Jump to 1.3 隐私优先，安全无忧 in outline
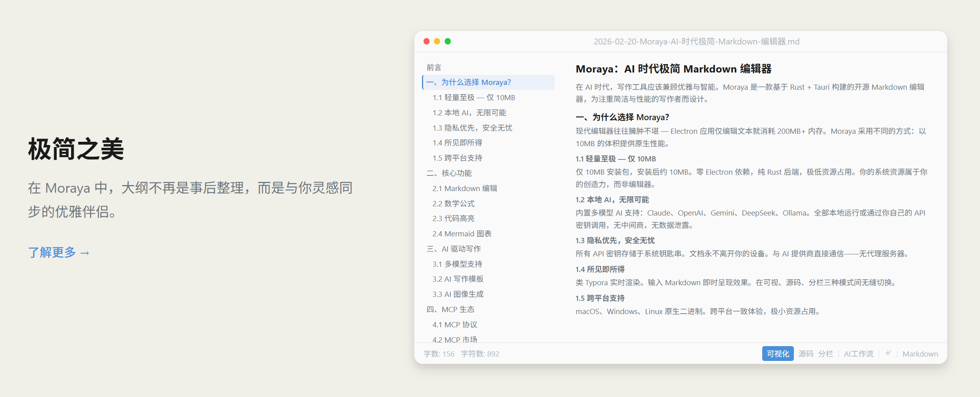This screenshot has width=980, height=397. [472, 128]
